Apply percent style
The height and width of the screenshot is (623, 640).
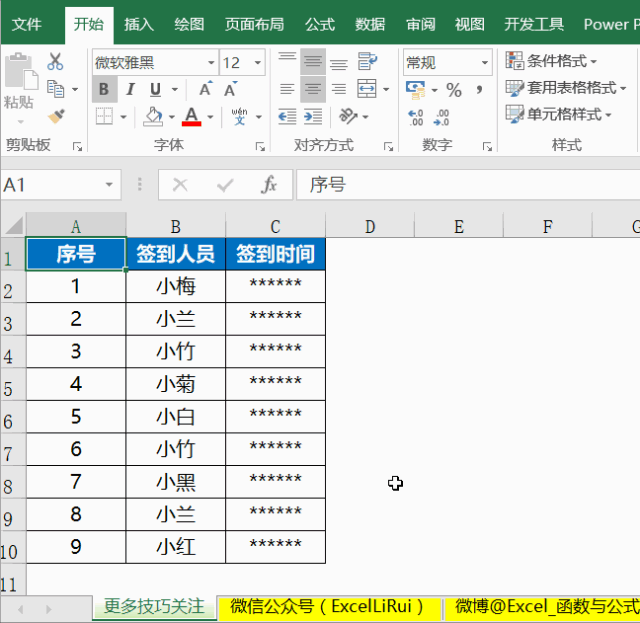click(454, 89)
